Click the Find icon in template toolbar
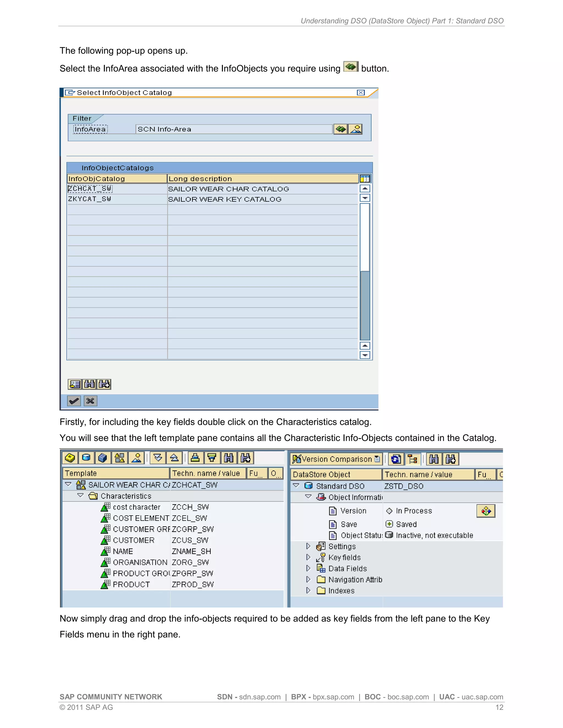Image resolution: width=563 pixels, height=728 pixels. (229, 458)
